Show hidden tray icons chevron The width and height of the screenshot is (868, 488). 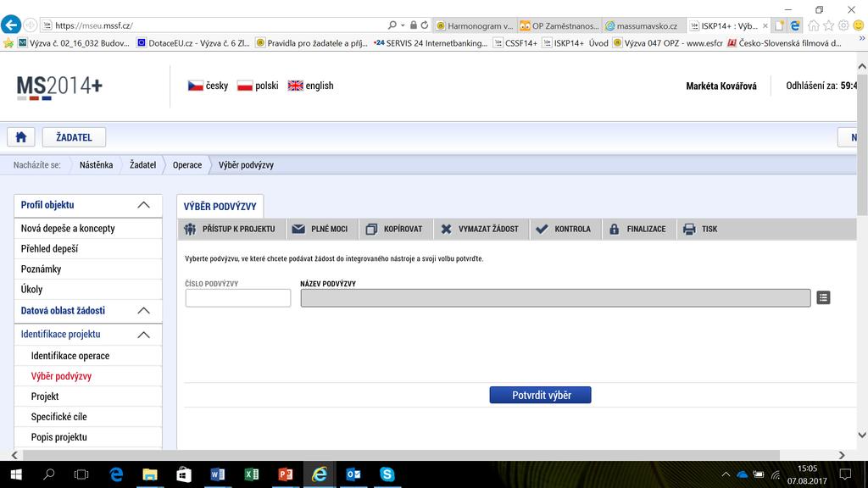[726, 474]
